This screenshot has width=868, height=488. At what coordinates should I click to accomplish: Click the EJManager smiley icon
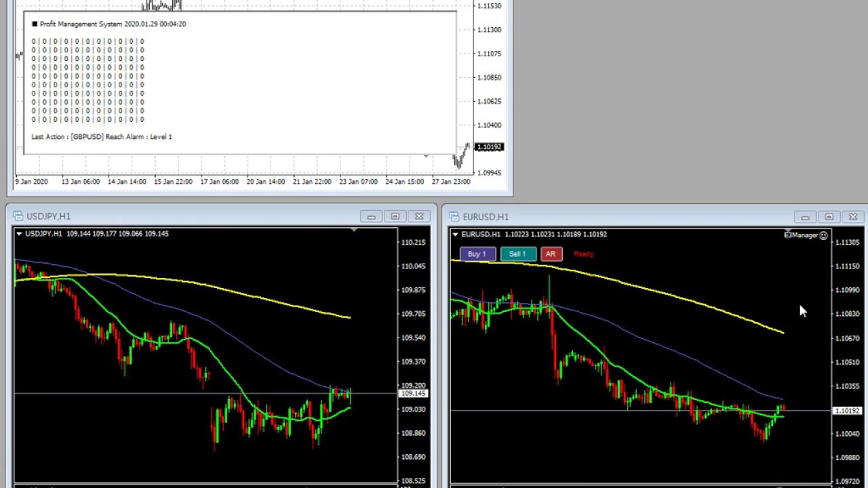[823, 235]
